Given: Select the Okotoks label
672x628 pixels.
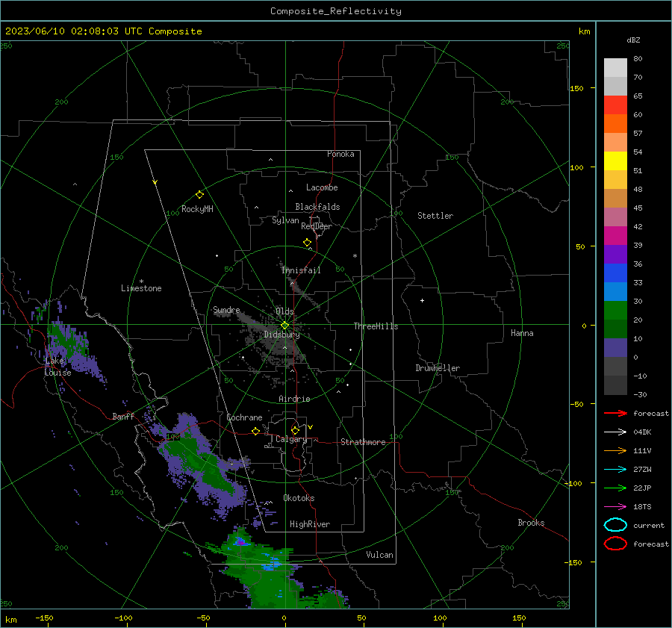Looking at the screenshot, I should tap(299, 498).
